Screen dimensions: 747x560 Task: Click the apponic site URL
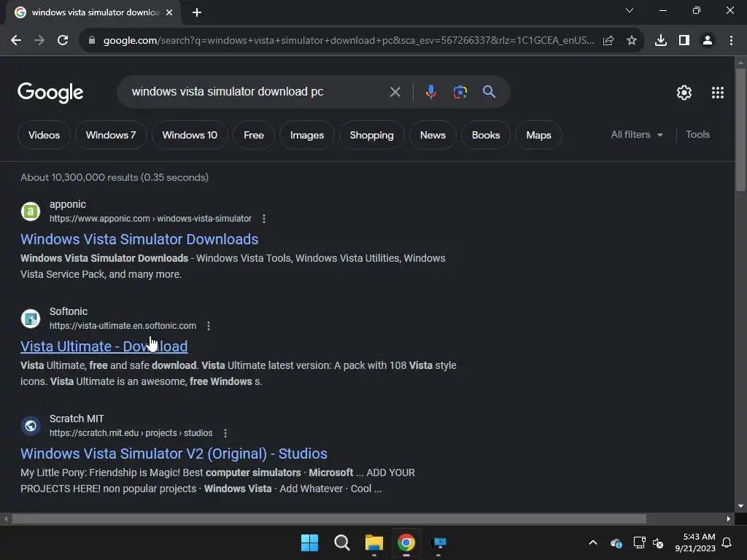[x=150, y=219]
